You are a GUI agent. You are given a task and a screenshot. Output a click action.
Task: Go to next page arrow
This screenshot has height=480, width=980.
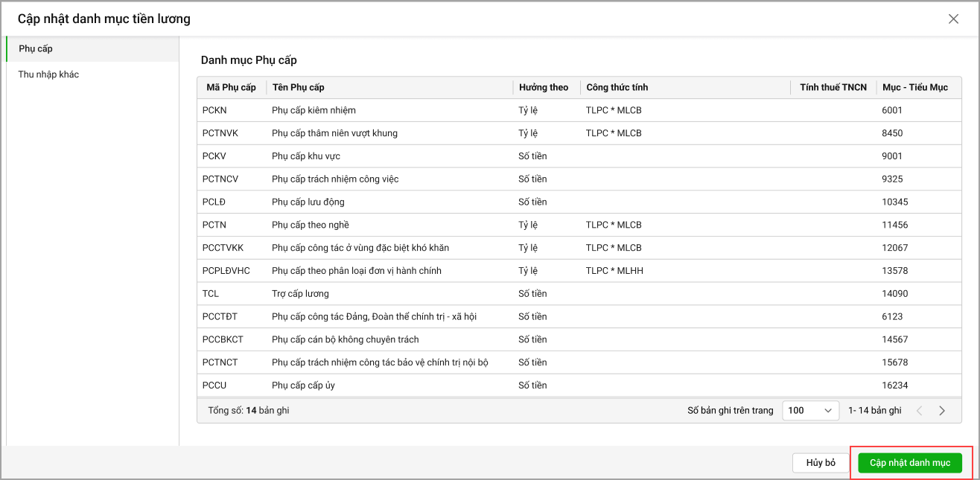point(942,410)
